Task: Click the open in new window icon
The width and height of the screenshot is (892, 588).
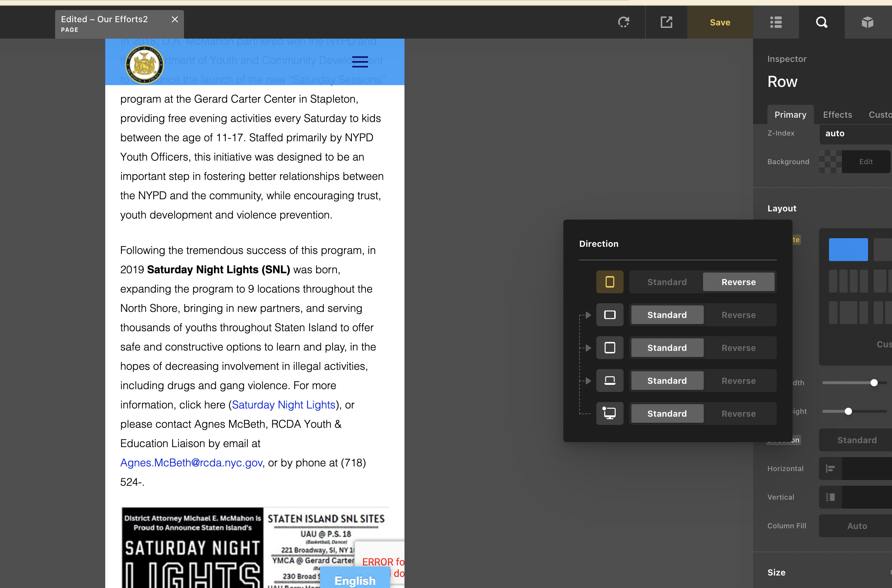Action: [x=666, y=22]
